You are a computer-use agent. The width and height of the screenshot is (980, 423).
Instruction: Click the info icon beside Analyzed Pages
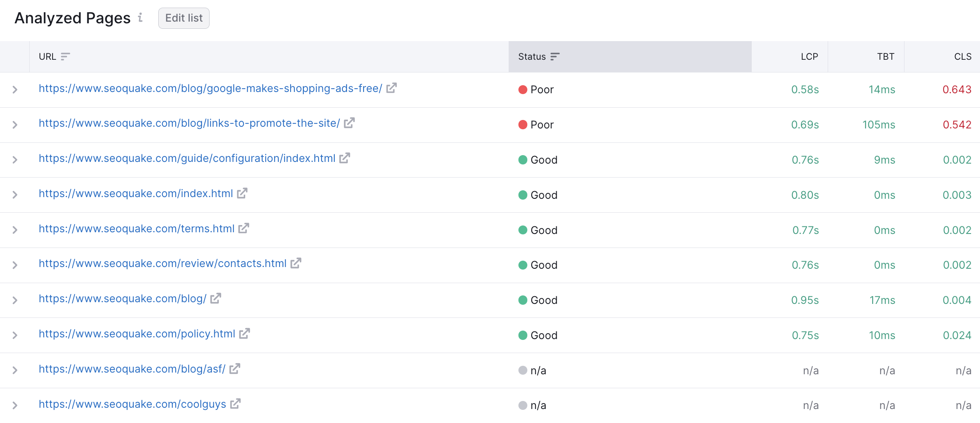pyautogui.click(x=140, y=18)
